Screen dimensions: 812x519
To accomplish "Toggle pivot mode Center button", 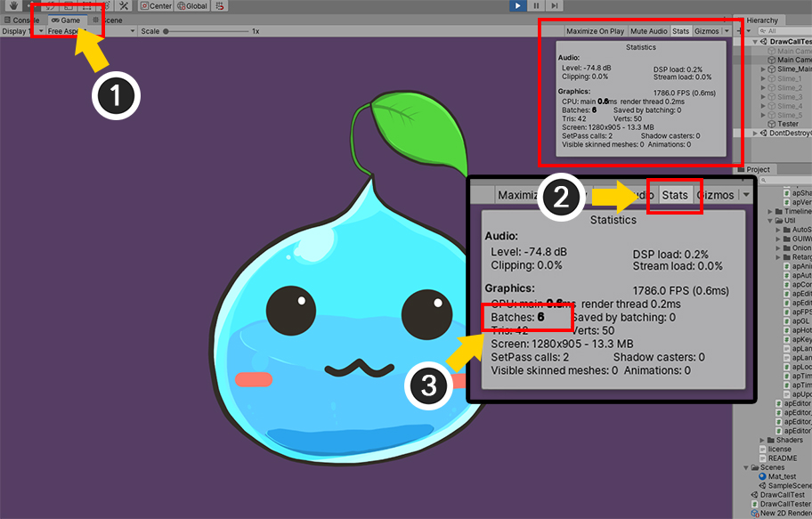I will (157, 5).
